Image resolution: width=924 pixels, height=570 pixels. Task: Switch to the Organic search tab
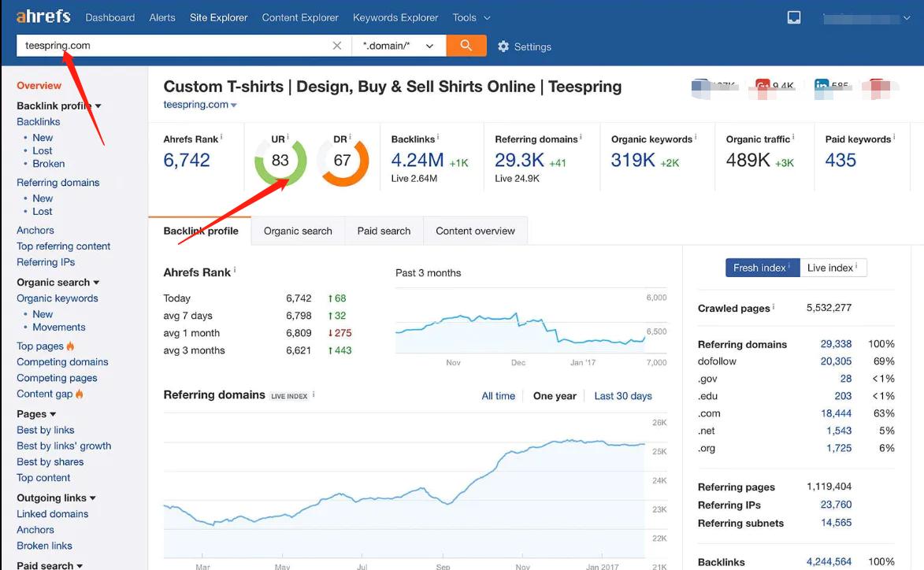(298, 231)
